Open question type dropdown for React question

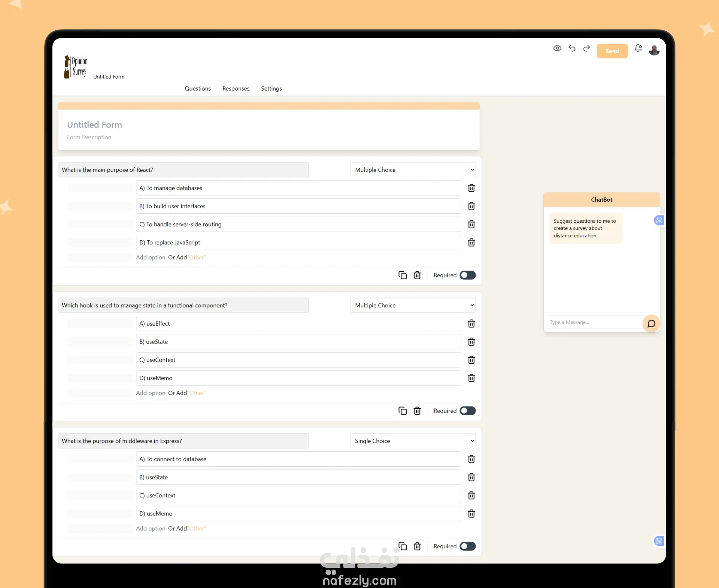pyautogui.click(x=413, y=170)
